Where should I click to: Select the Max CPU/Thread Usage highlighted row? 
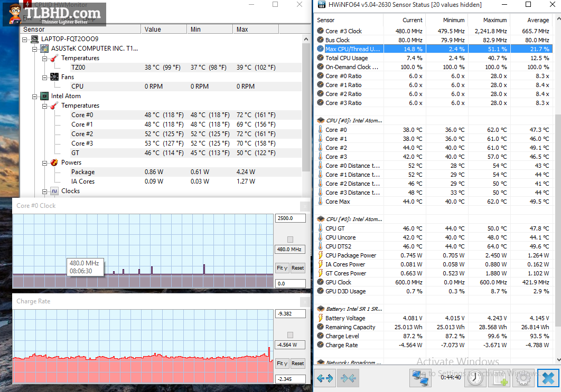pyautogui.click(x=434, y=49)
